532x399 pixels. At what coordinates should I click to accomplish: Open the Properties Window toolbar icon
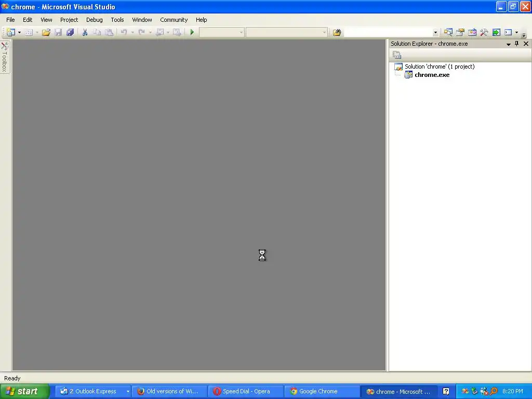pos(460,32)
